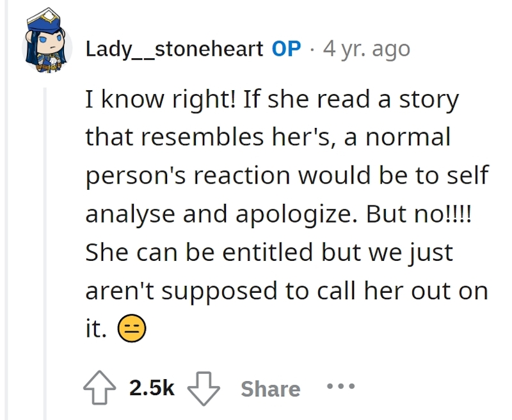Downvote the comment with the down arrow
The image size is (512, 420).
pos(204,388)
